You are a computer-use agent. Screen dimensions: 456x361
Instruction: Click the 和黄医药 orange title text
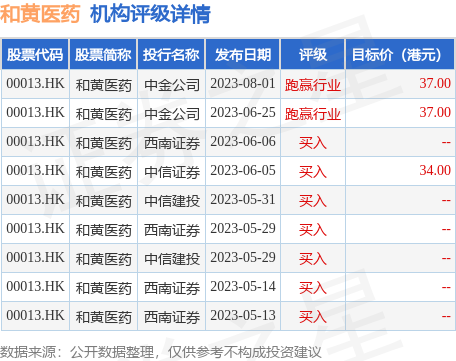(40, 14)
